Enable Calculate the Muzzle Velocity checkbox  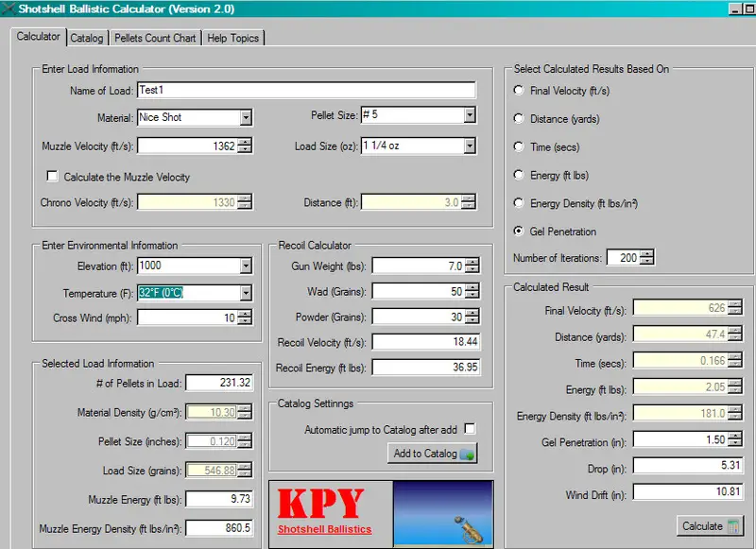[x=53, y=177]
